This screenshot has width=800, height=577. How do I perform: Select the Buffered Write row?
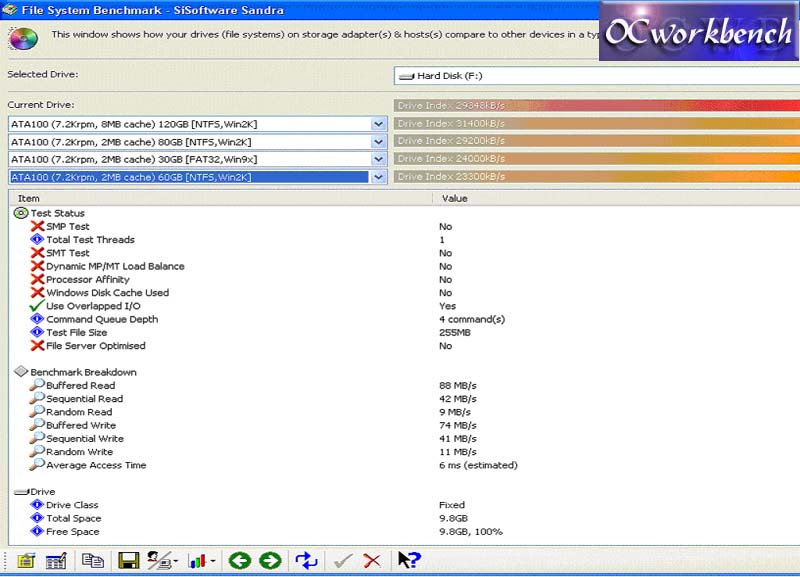pyautogui.click(x=404, y=425)
